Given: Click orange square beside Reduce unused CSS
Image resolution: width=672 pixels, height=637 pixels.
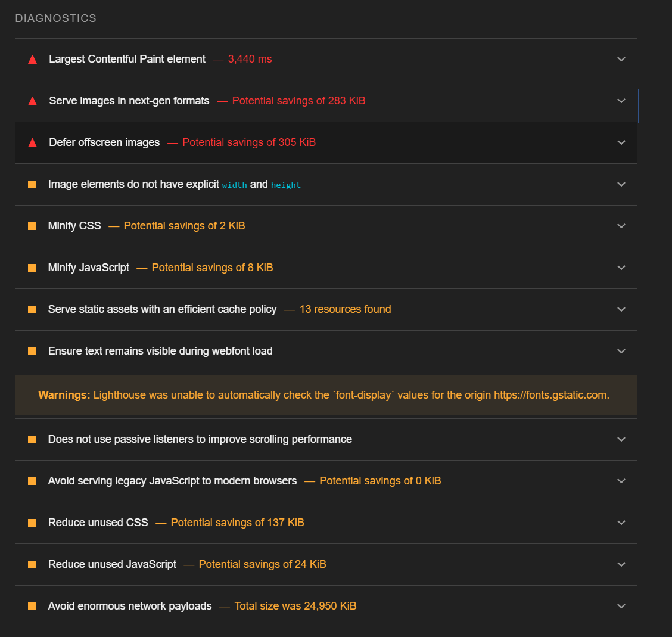Looking at the screenshot, I should [x=32, y=523].
